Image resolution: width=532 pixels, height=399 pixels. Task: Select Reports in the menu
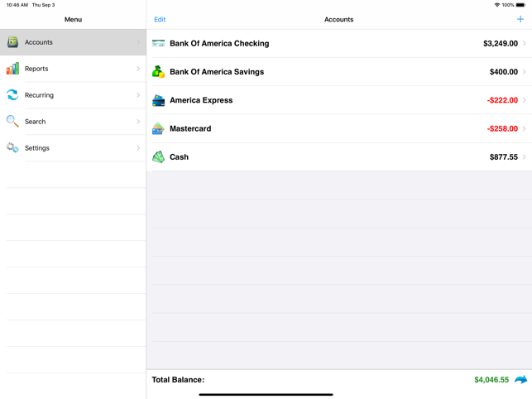[73, 69]
